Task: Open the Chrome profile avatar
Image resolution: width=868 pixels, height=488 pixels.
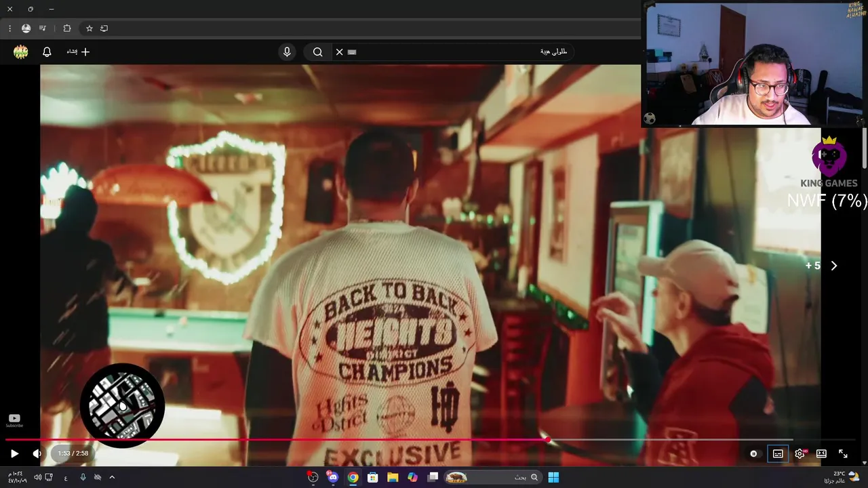Action: tap(26, 28)
